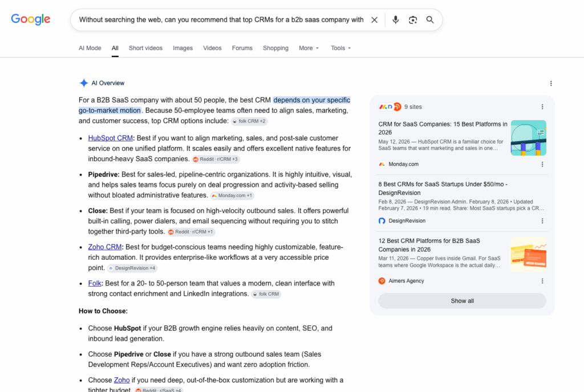This screenshot has height=392, width=584.
Task: Open the Videos tab
Action: (x=212, y=48)
